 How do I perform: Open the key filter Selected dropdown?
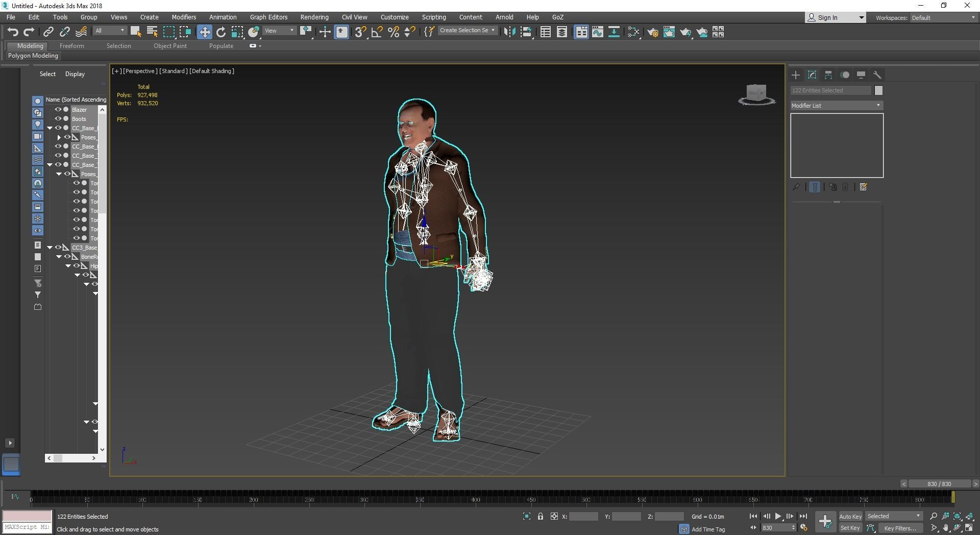[x=894, y=516]
